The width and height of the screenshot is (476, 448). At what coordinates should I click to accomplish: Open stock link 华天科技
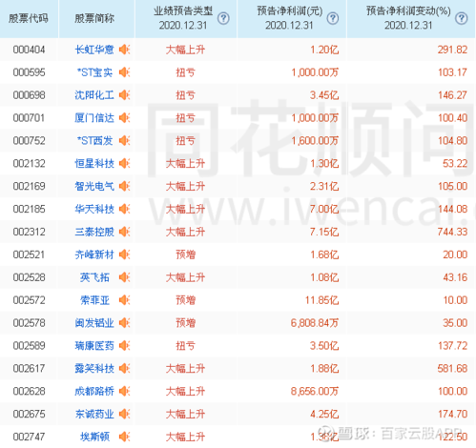click(94, 209)
